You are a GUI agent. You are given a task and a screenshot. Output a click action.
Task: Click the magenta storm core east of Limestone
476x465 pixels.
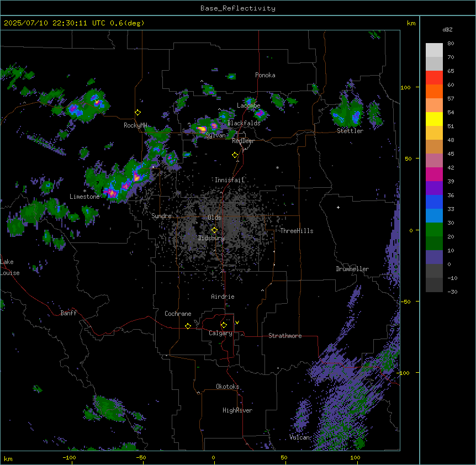point(111,192)
